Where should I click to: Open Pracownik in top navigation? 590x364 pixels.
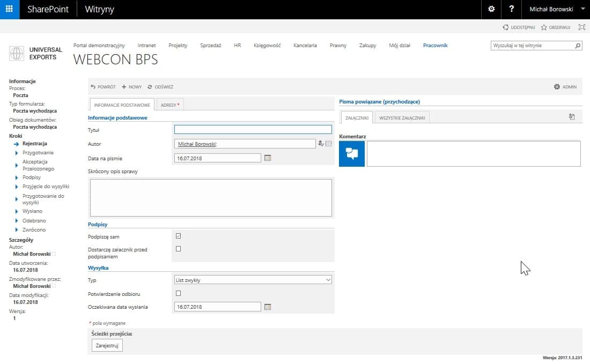pos(436,46)
